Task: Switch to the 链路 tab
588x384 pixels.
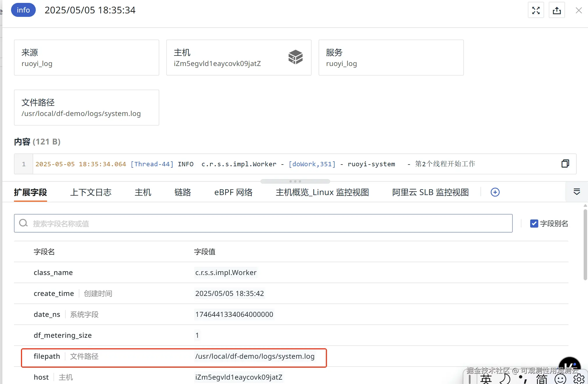Action: point(183,192)
